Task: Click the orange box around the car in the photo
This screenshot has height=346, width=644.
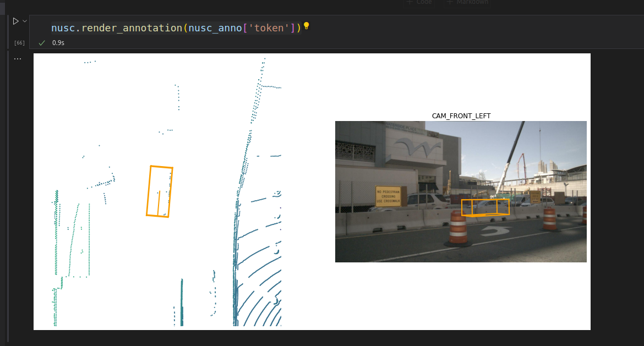Action: 485,207
